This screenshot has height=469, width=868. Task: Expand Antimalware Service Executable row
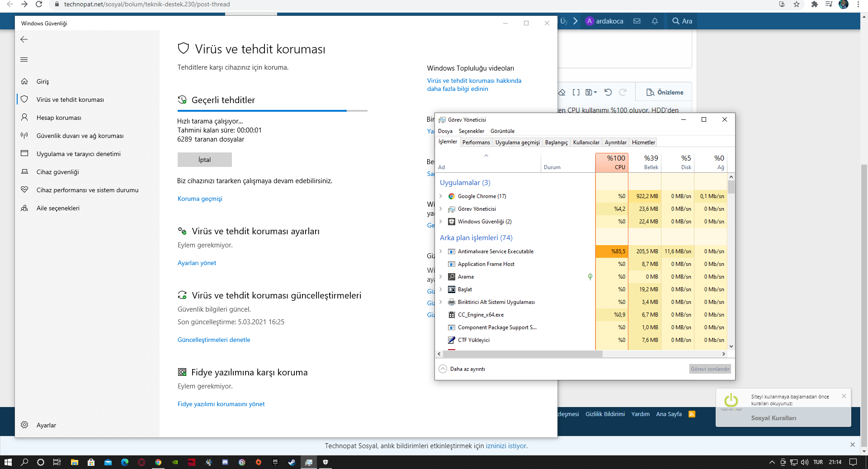[441, 251]
